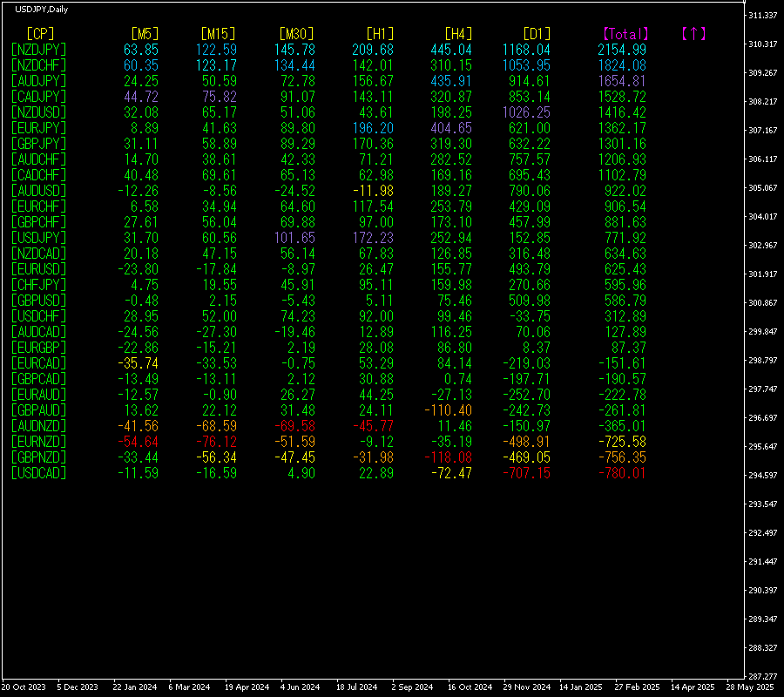Click the [D1] column header
This screenshot has height=697, width=784.
point(537,34)
